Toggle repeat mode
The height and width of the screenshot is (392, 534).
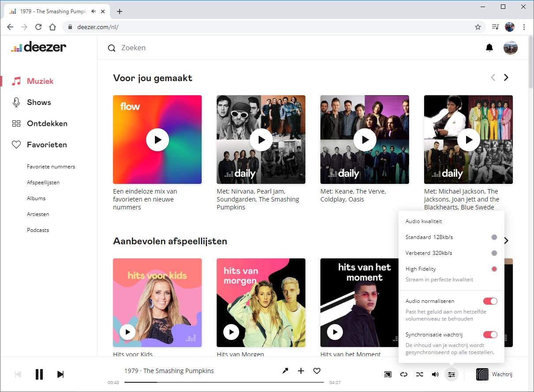(404, 374)
